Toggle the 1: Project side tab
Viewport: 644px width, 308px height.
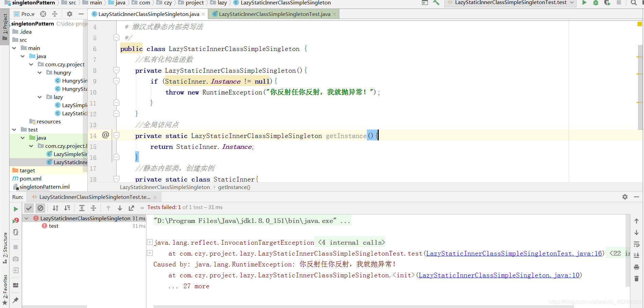point(5,27)
